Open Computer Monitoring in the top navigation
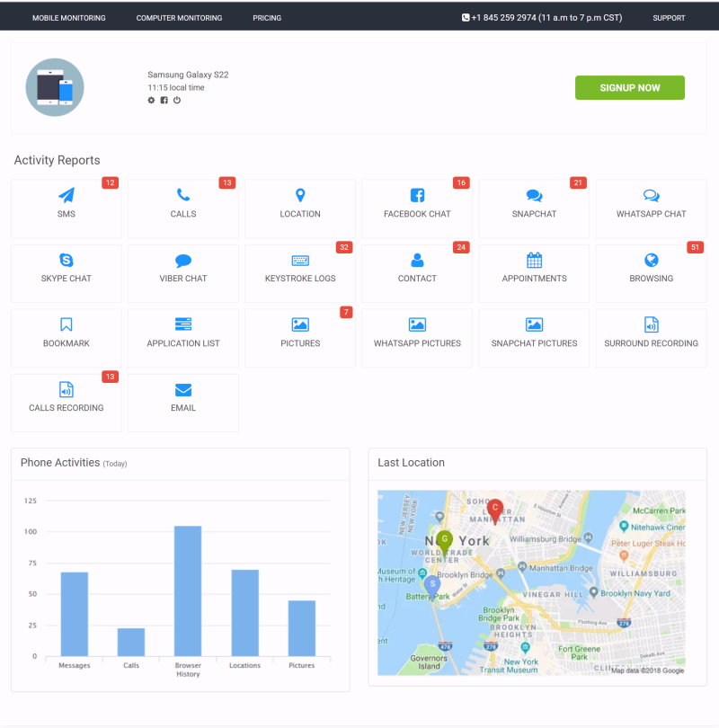This screenshot has height=728, width=719. (179, 18)
